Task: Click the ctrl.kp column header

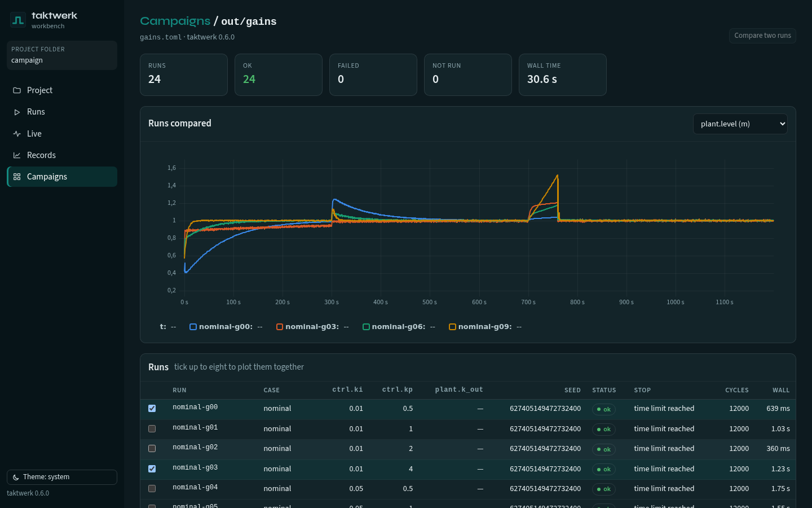Action: (x=398, y=390)
